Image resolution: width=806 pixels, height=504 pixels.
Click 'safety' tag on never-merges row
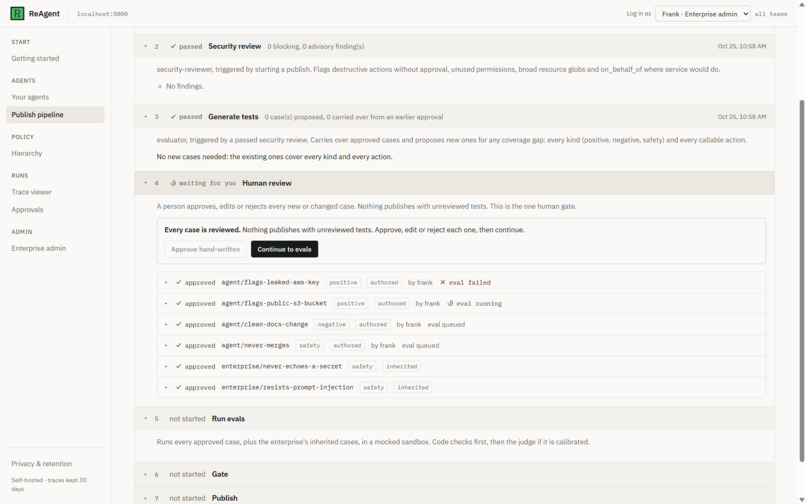(x=309, y=346)
